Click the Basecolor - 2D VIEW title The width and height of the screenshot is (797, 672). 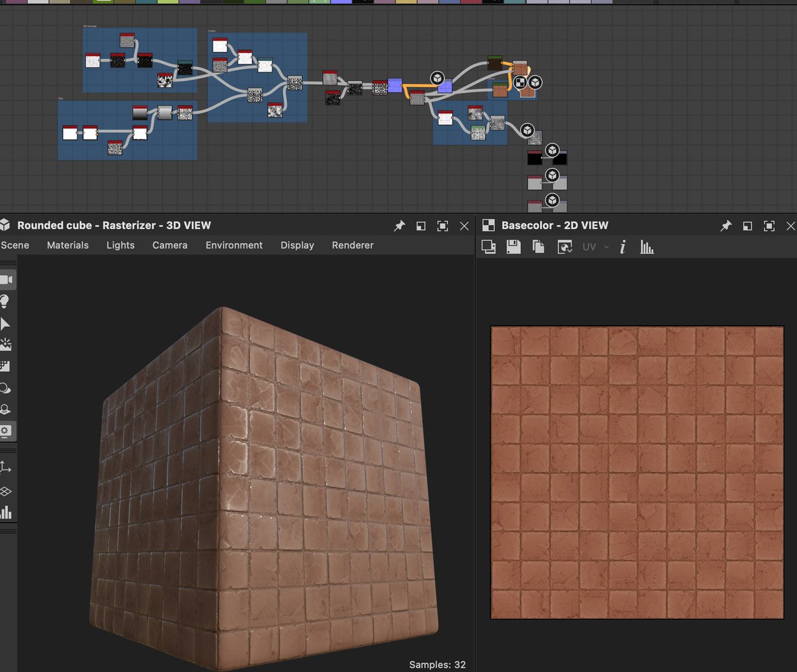(x=555, y=225)
